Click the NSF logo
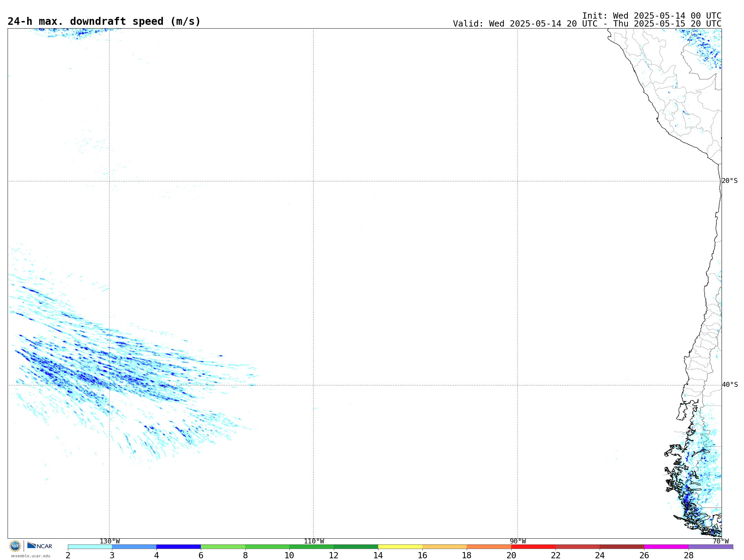The height and width of the screenshot is (560, 744). [x=15, y=546]
